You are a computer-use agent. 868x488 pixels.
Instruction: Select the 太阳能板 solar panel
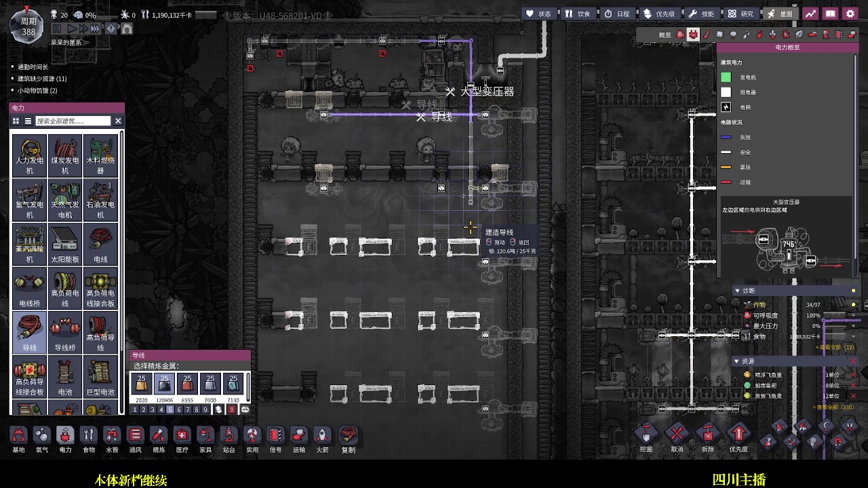pyautogui.click(x=65, y=243)
